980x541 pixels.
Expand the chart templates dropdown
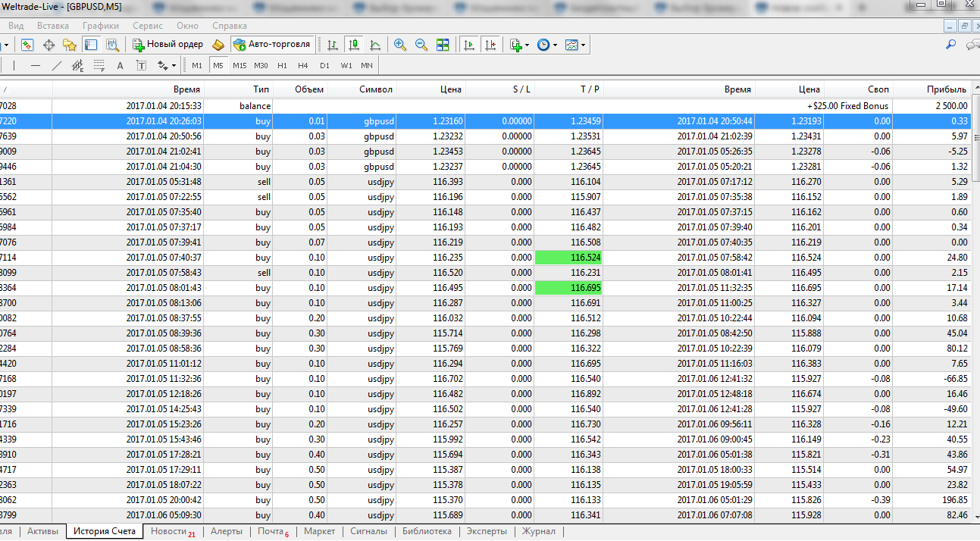[575, 45]
